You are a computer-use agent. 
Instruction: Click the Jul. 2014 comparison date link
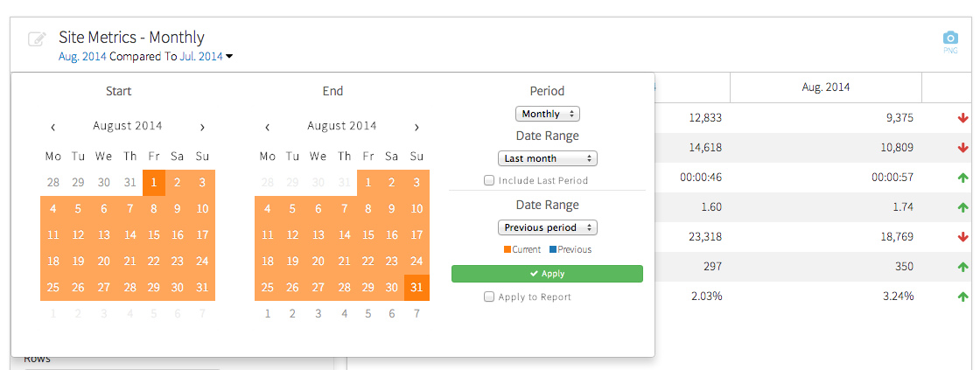click(x=201, y=56)
